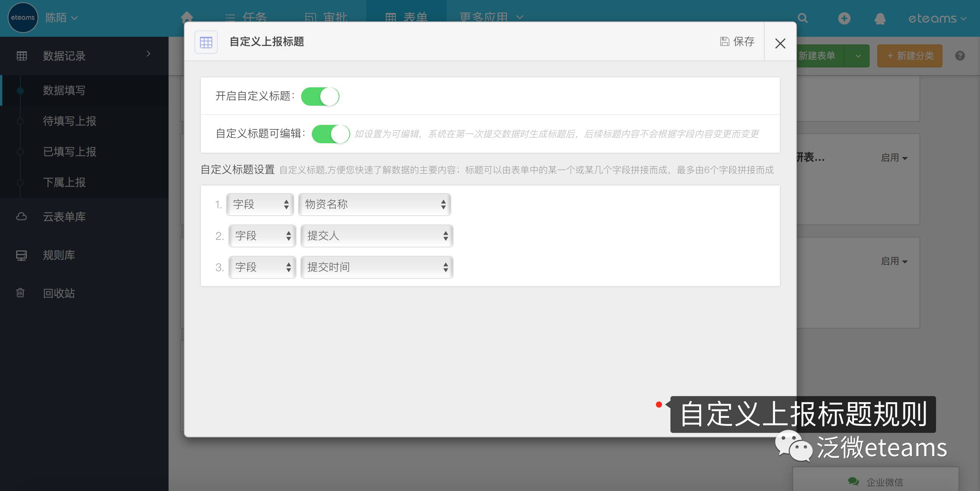980x491 pixels.
Task: Open the notification bell icon
Action: coord(880,18)
